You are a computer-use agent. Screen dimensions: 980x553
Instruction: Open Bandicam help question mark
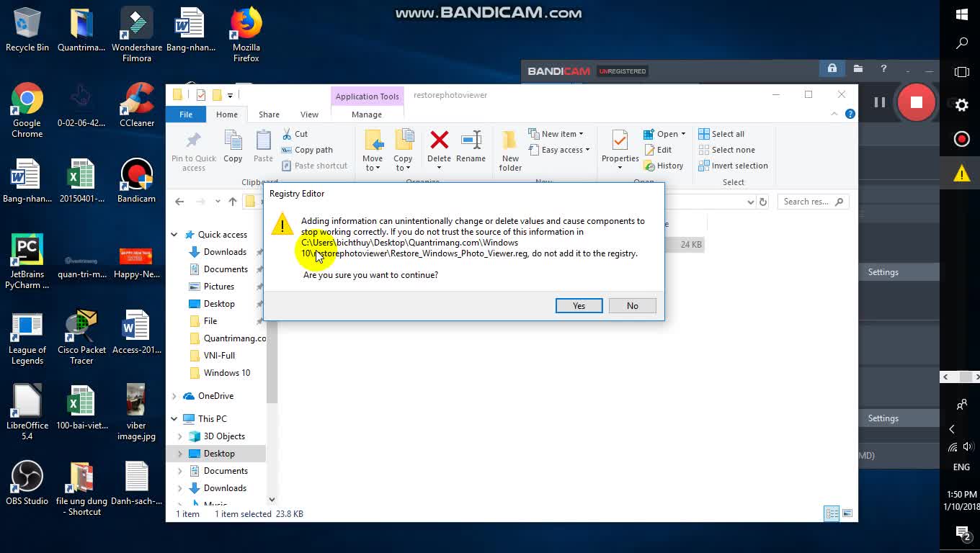coord(883,69)
